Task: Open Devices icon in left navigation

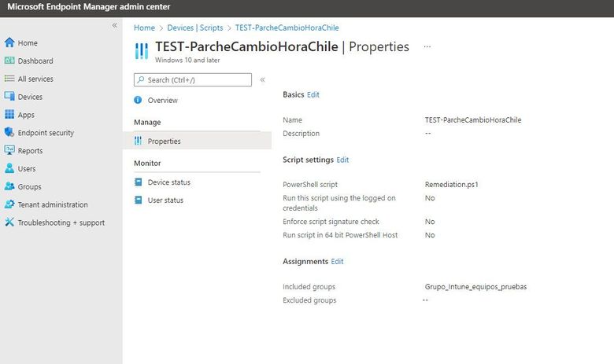Action: pos(10,97)
